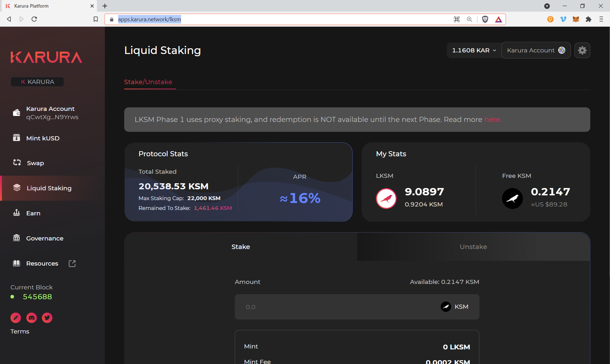Click the Resources book icon
Image resolution: width=610 pixels, height=364 pixels.
tap(17, 263)
